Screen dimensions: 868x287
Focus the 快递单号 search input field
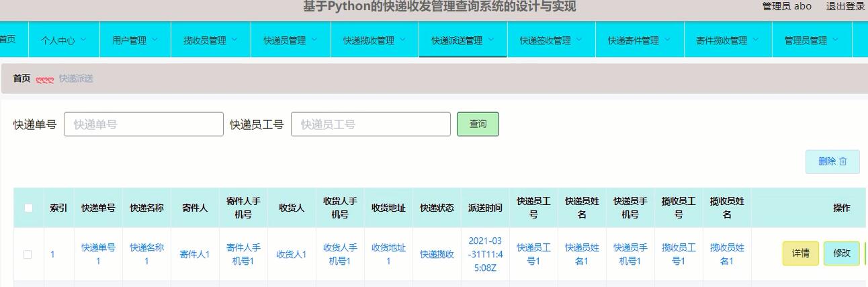[144, 124]
